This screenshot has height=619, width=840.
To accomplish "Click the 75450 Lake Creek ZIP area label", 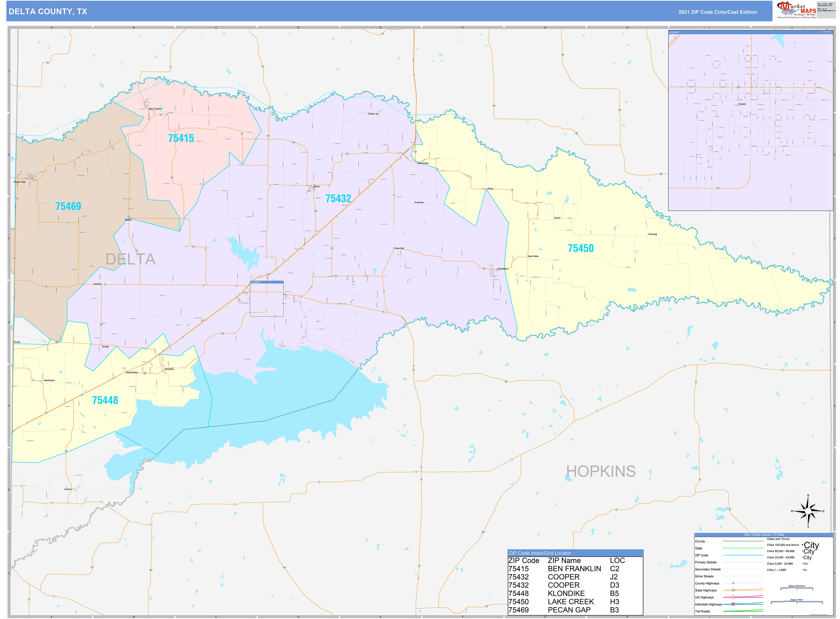I will (x=581, y=248).
